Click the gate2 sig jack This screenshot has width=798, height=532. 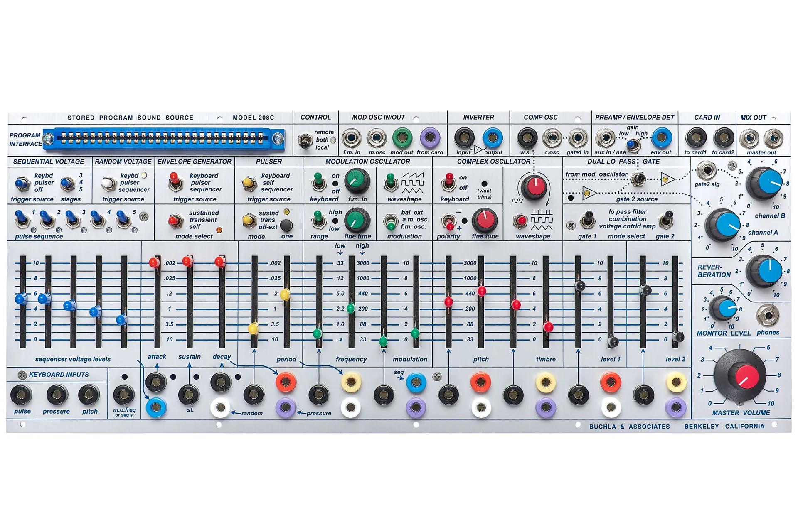(706, 171)
